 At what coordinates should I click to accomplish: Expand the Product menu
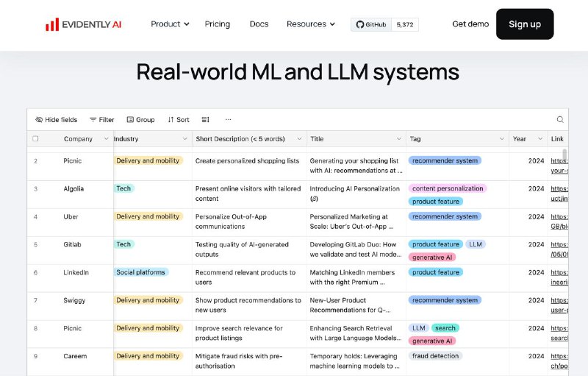pyautogui.click(x=170, y=24)
